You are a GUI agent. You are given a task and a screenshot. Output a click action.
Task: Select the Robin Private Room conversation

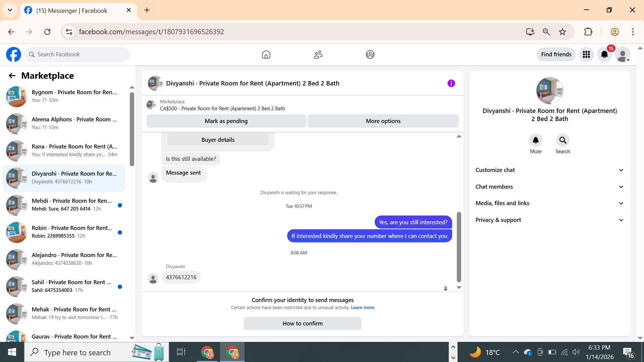click(64, 232)
